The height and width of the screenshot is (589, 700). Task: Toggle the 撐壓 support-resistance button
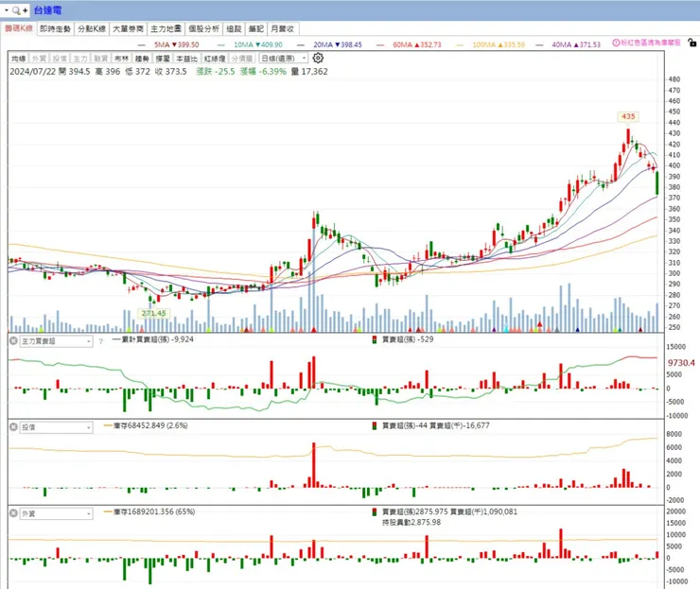(163, 59)
